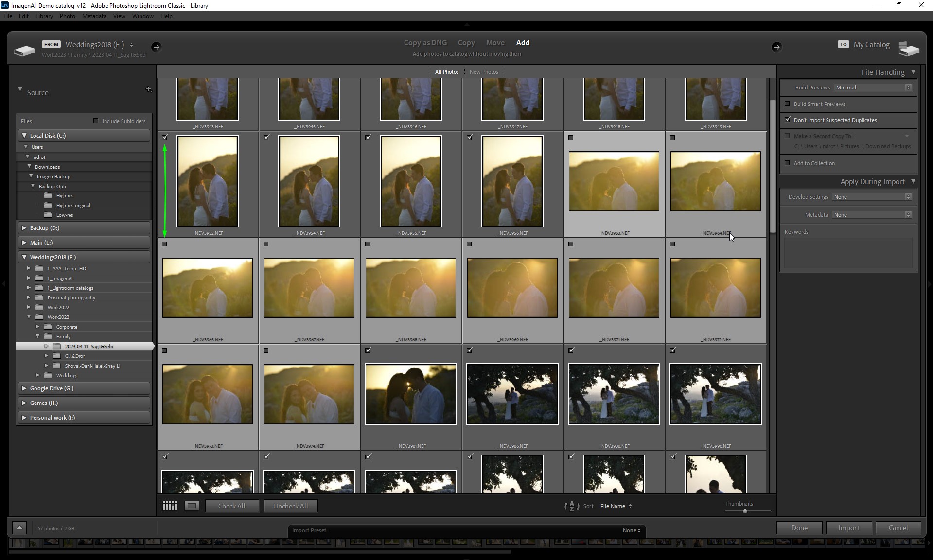Expand the Google Drive (G:) volume
Viewport: 933px width, 560px height.
tap(24, 388)
